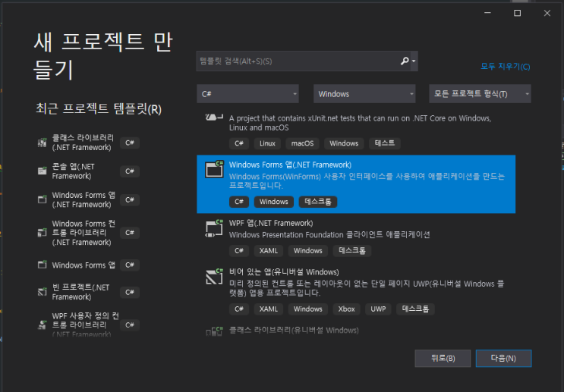564x392 pixels.
Task: Click the Xbox tag in UWP template
Action: (x=346, y=309)
